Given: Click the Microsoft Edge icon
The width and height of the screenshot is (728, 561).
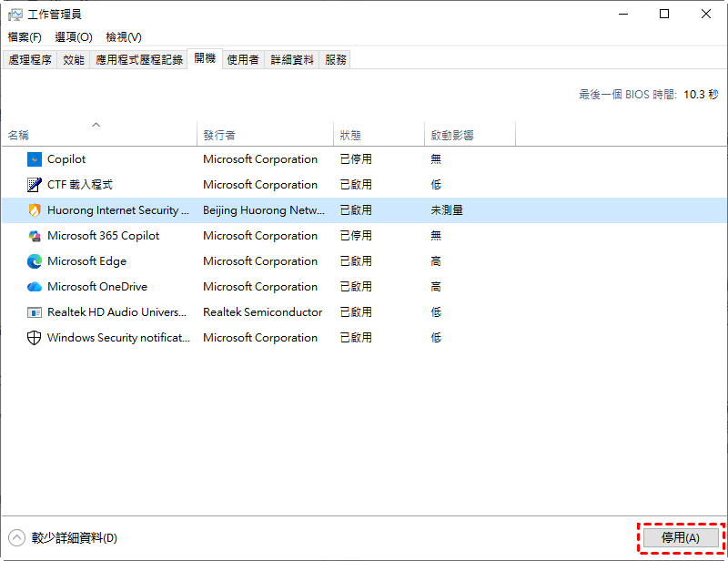Looking at the screenshot, I should pyautogui.click(x=35, y=261).
